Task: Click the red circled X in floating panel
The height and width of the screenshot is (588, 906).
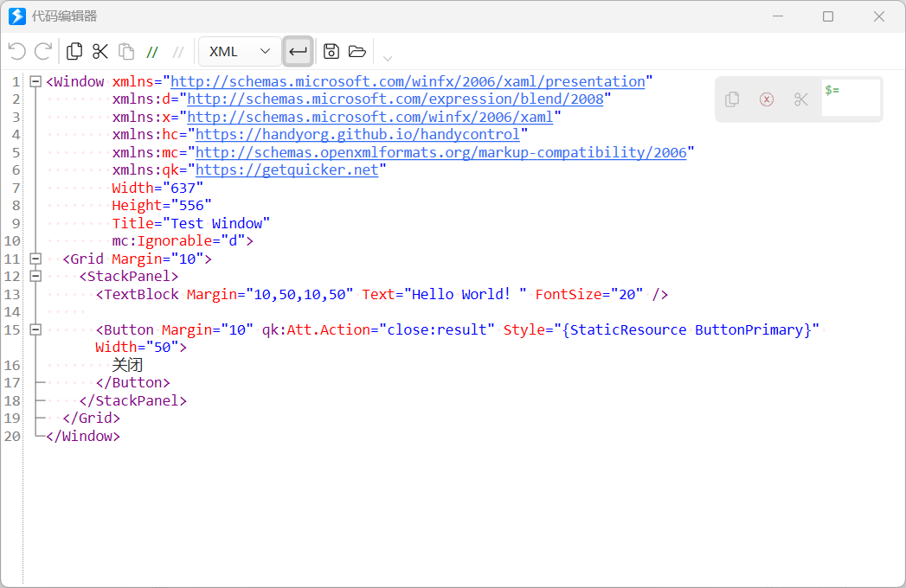Action: 766,99
